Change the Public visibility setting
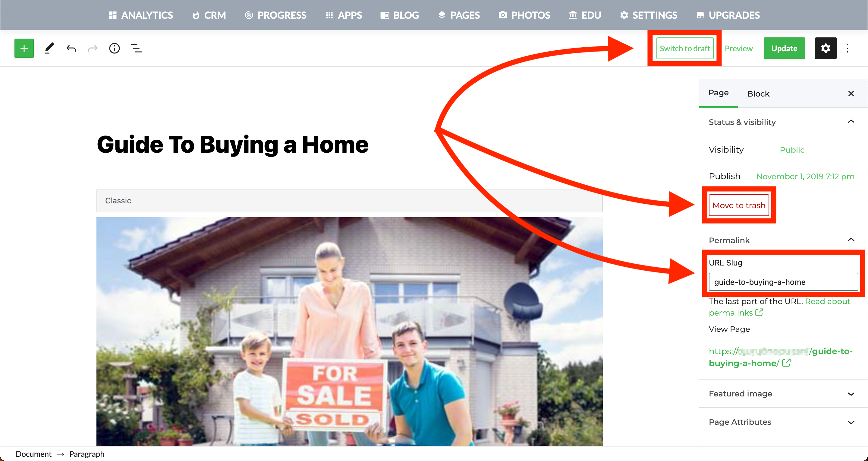 coord(791,150)
